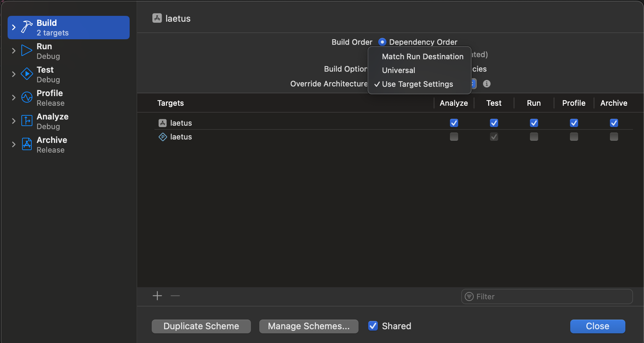Click the Profile column header
The height and width of the screenshot is (343, 644).
point(574,103)
